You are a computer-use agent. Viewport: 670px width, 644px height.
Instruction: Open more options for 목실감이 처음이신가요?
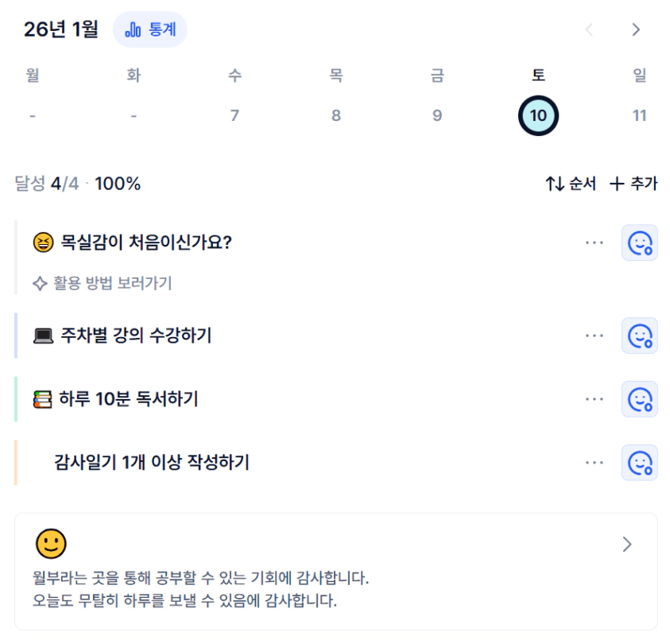point(594,242)
